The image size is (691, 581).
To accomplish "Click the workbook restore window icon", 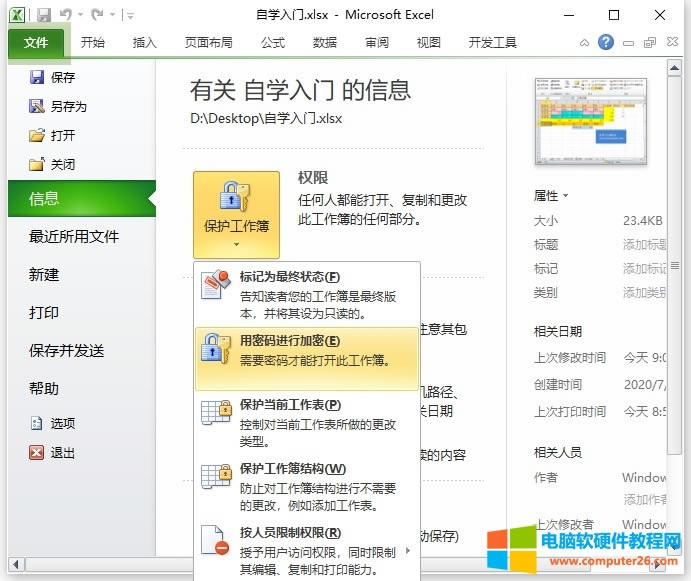I will 650,43.
